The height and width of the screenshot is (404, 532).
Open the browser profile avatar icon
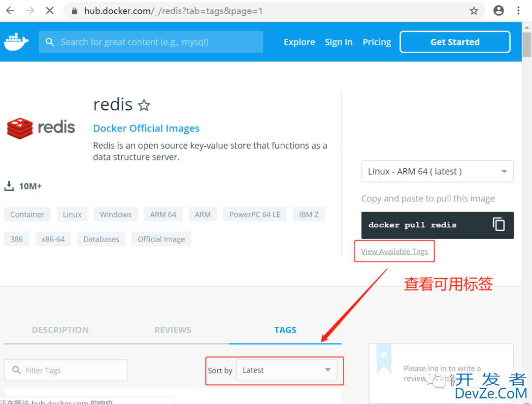coord(499,11)
